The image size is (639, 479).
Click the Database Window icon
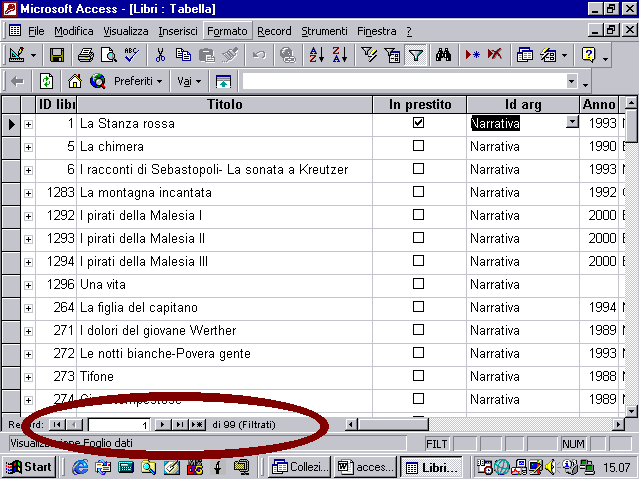click(524, 55)
